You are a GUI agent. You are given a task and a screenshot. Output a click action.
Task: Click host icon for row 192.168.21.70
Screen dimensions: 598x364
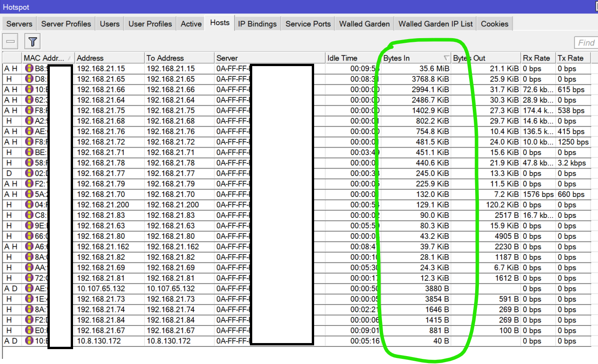(x=29, y=194)
